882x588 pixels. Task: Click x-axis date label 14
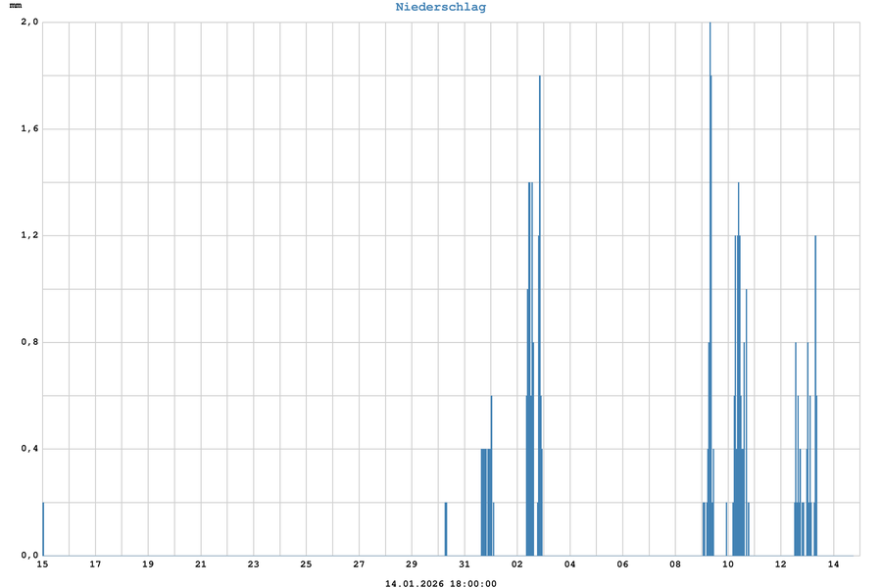point(833,563)
